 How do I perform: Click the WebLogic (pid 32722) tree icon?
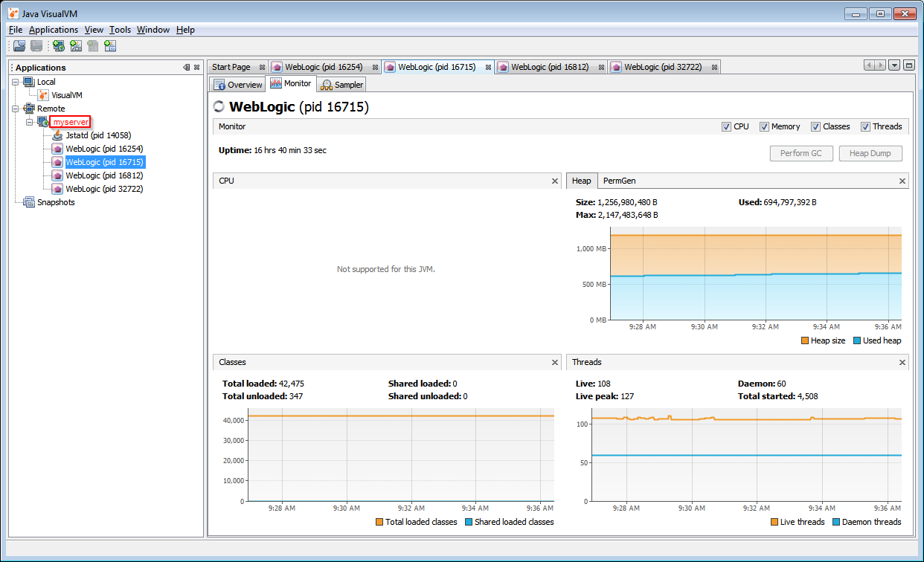click(57, 189)
